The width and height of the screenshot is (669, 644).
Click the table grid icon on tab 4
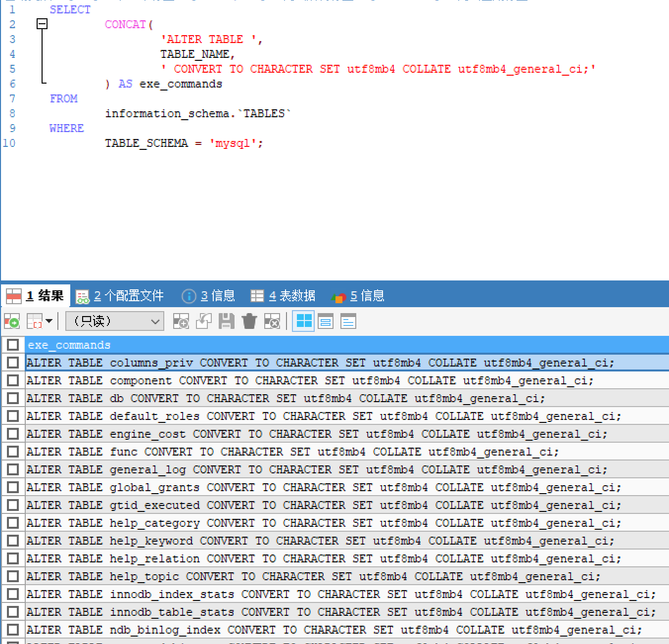point(257,296)
